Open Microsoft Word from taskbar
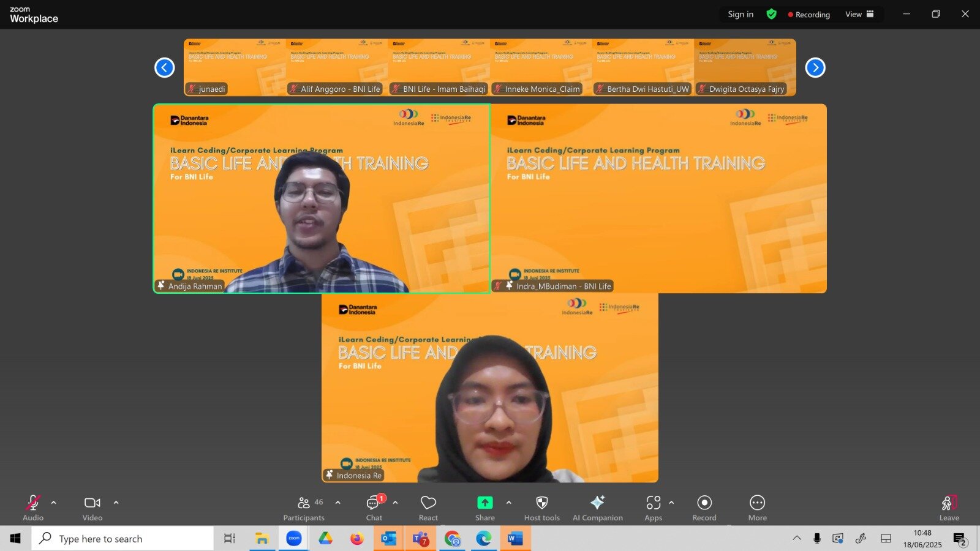 [515, 538]
